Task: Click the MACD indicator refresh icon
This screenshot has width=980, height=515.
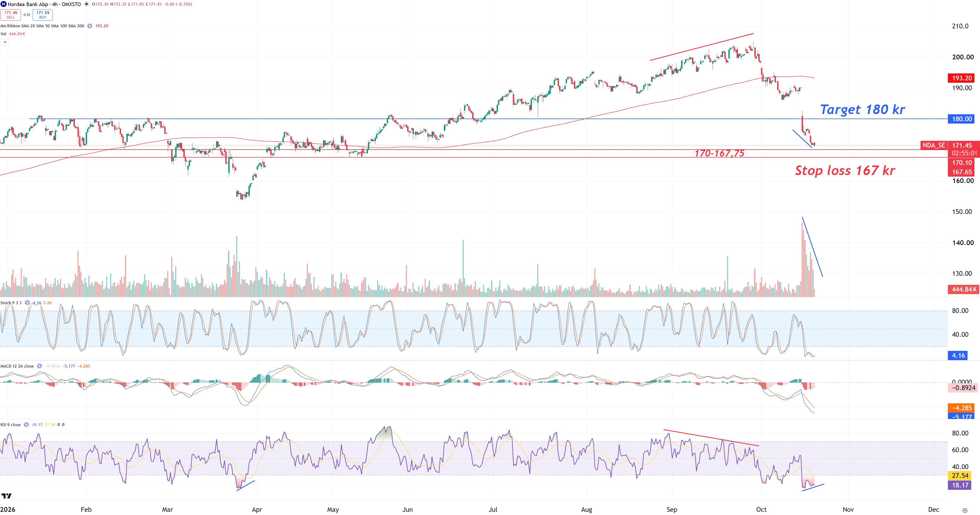Action: click(x=40, y=366)
